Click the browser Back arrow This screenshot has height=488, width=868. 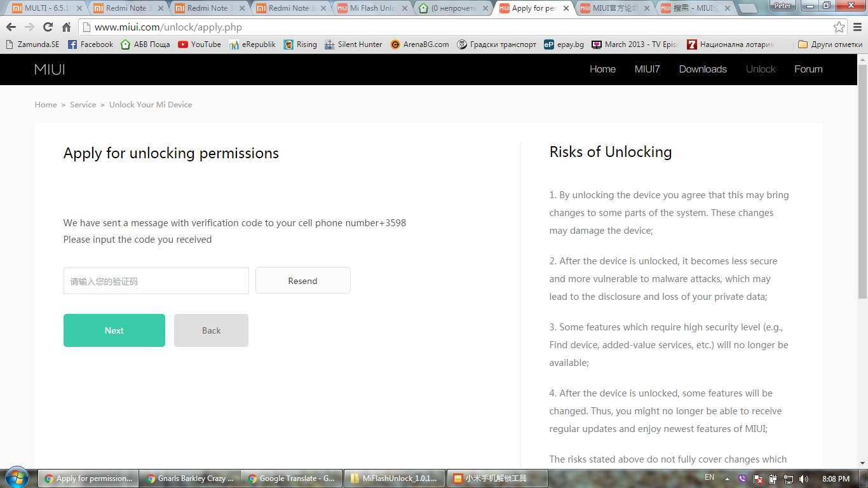[11, 27]
